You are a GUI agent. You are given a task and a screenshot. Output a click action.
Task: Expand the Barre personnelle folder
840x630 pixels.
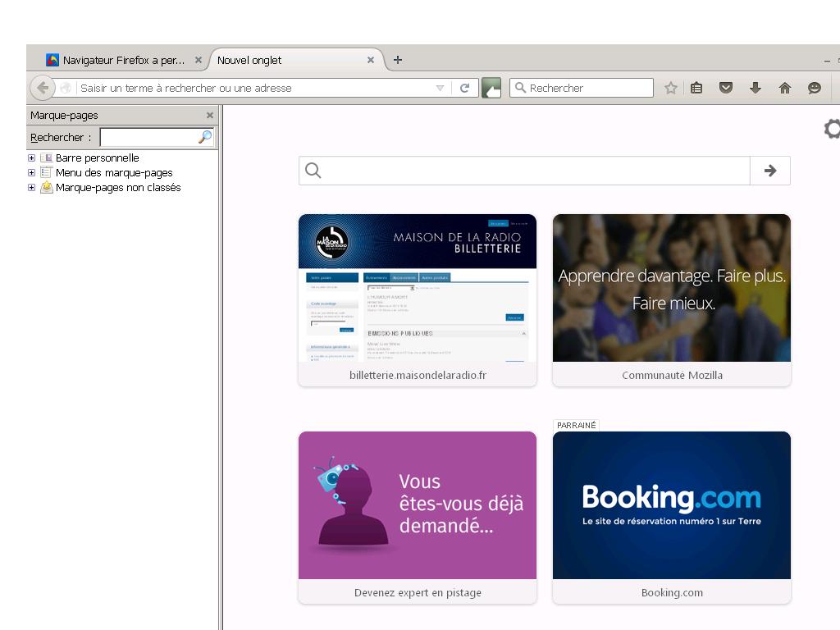32,158
